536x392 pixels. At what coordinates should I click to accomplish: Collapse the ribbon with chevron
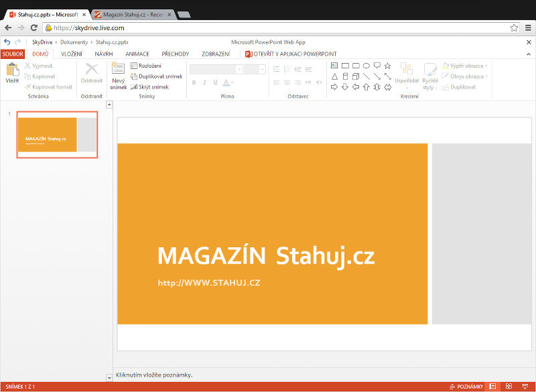[x=529, y=54]
